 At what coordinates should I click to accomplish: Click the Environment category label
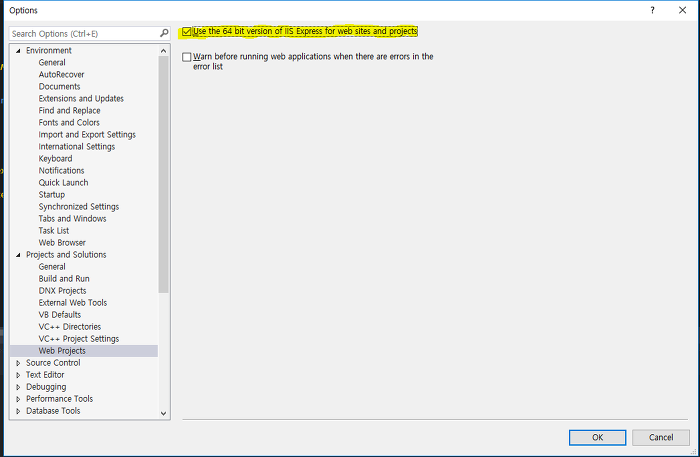coord(49,50)
